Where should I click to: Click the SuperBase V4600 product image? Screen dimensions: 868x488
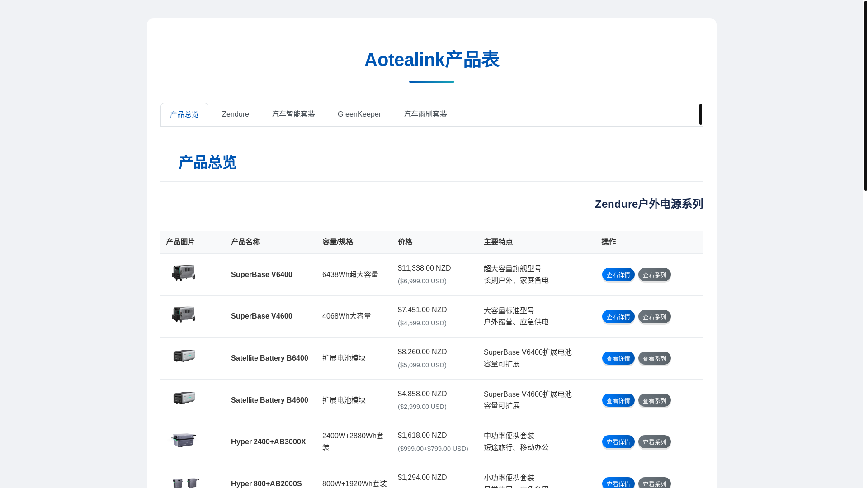[184, 314]
